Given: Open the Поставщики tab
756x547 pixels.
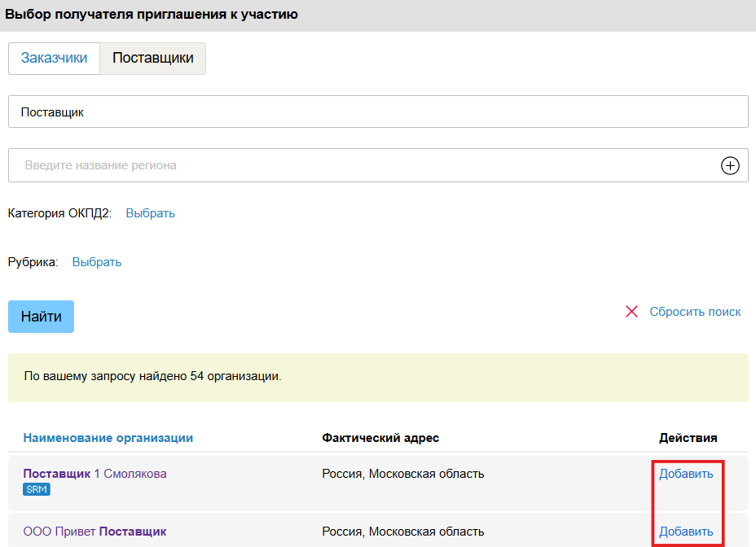Looking at the screenshot, I should point(153,59).
